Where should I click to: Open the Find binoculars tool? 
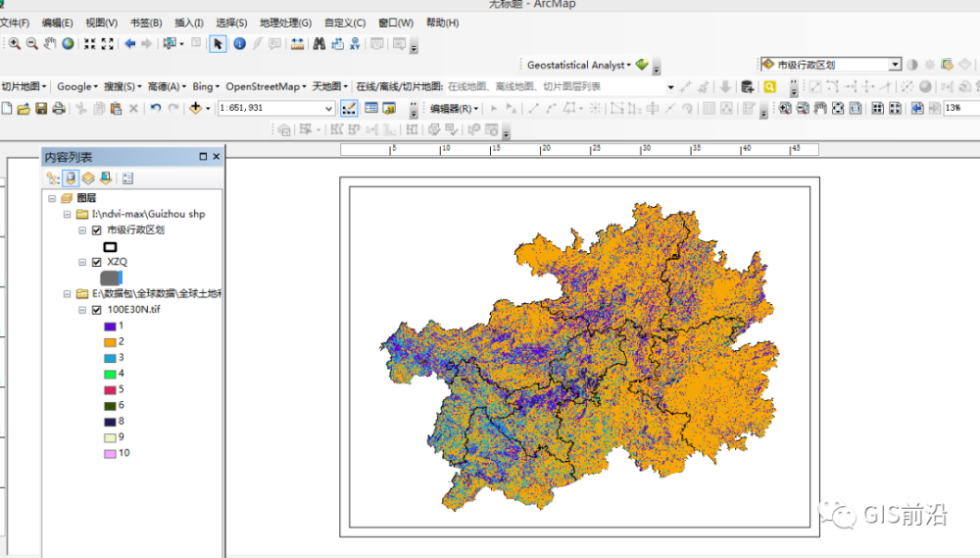point(318,44)
